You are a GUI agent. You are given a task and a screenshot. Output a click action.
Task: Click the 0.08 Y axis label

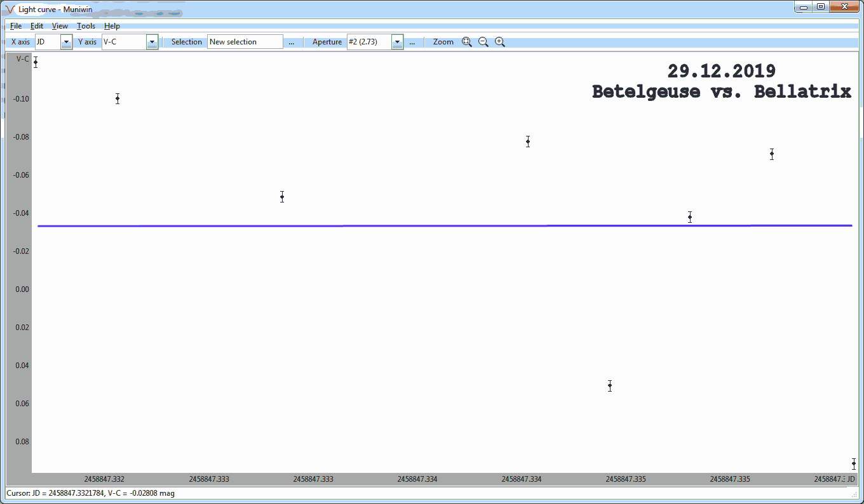pos(22,442)
